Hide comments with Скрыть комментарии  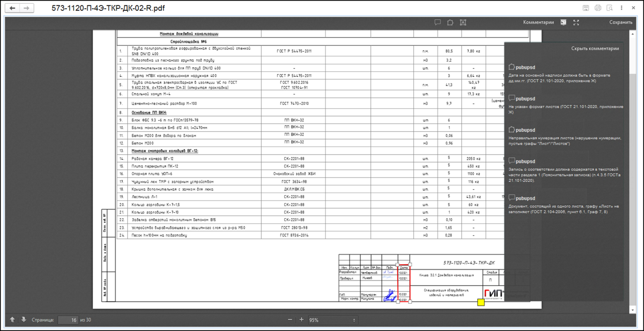coord(595,48)
